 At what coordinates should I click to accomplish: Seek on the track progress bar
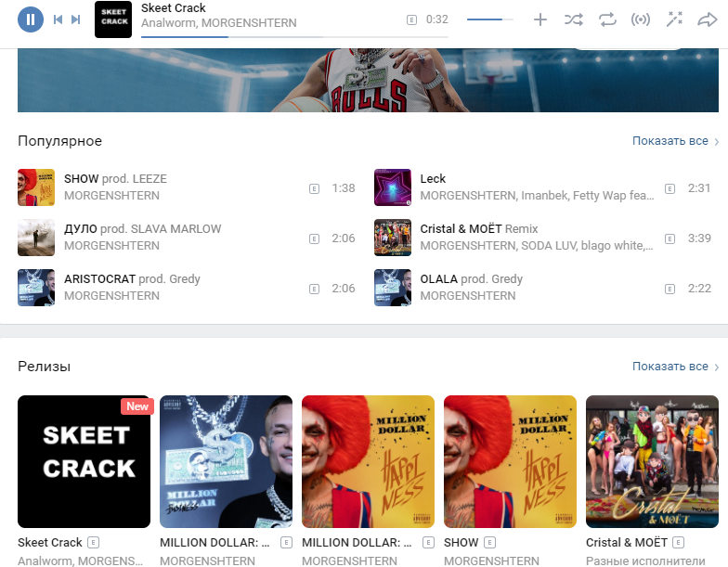coord(294,37)
